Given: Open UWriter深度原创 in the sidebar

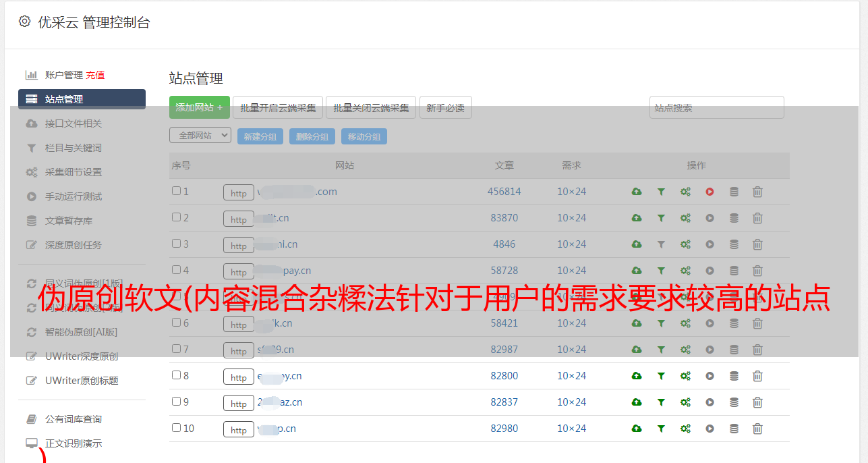Looking at the screenshot, I should 82,356.
